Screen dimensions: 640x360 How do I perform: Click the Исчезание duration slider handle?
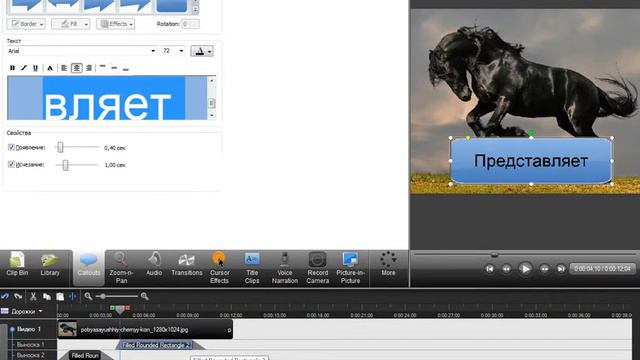click(x=65, y=165)
